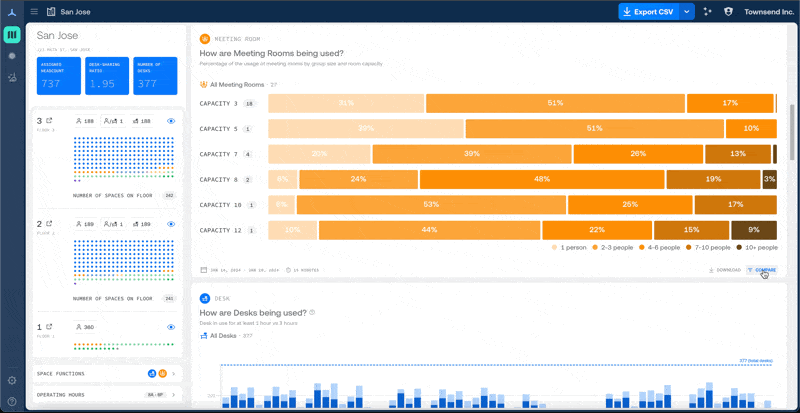Toggle visibility of floor 1
Screen dimensions: 800x413
(171, 327)
